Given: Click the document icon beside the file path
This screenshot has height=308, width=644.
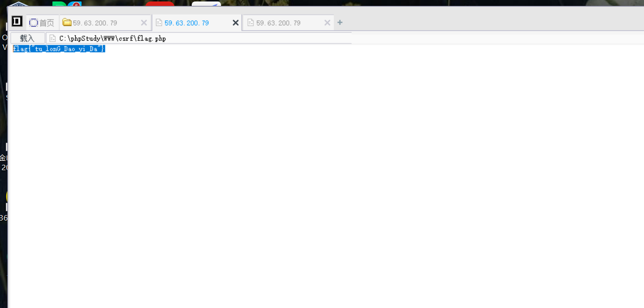Looking at the screenshot, I should (53, 38).
